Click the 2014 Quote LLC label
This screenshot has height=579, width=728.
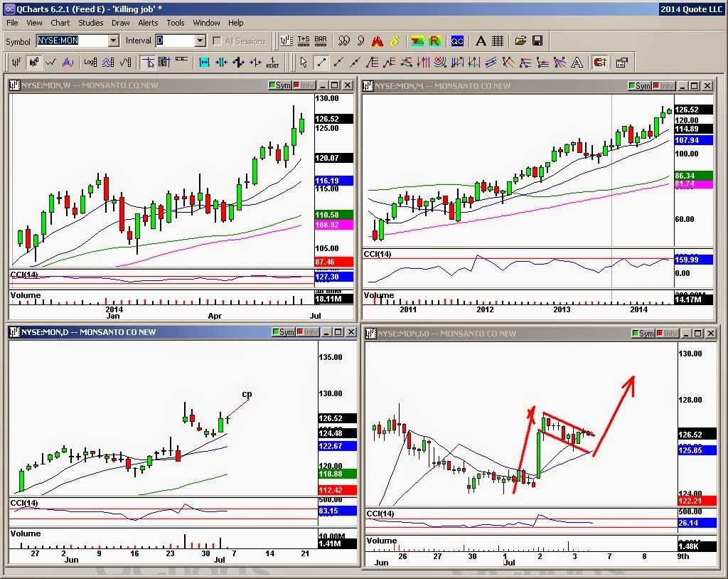691,9
